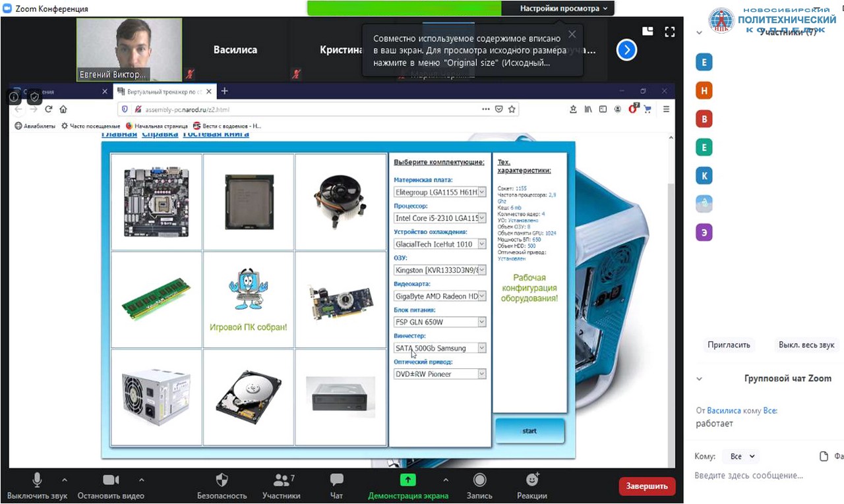This screenshot has height=504, width=844.
Task: Open Начальная страница bookmark
Action: click(x=157, y=126)
